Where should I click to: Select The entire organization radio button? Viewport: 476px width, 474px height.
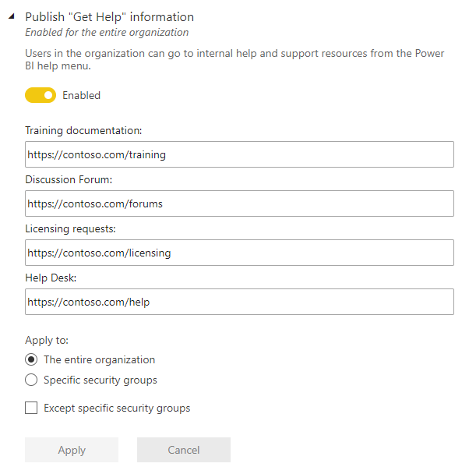31,359
